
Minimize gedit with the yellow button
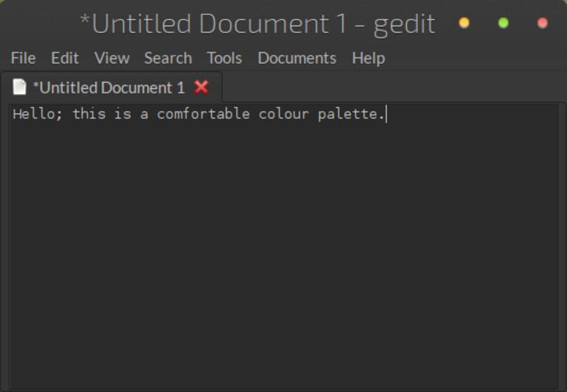[464, 23]
